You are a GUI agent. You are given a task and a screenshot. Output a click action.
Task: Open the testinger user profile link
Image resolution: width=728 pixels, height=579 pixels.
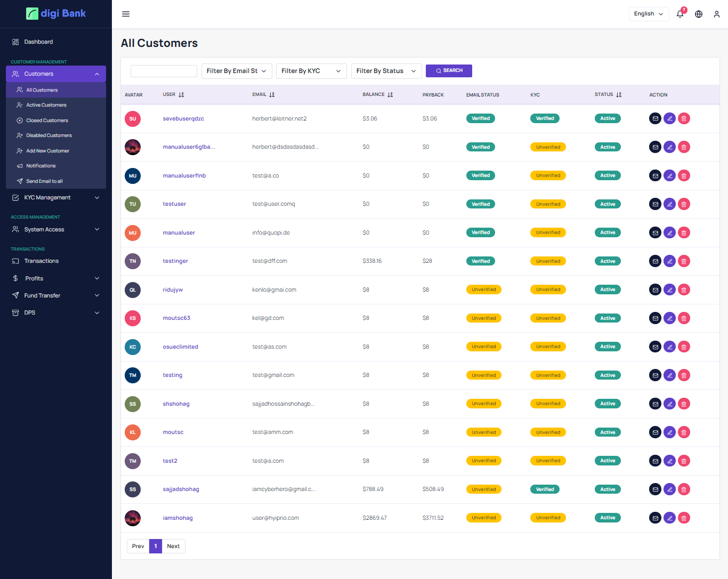[175, 261]
